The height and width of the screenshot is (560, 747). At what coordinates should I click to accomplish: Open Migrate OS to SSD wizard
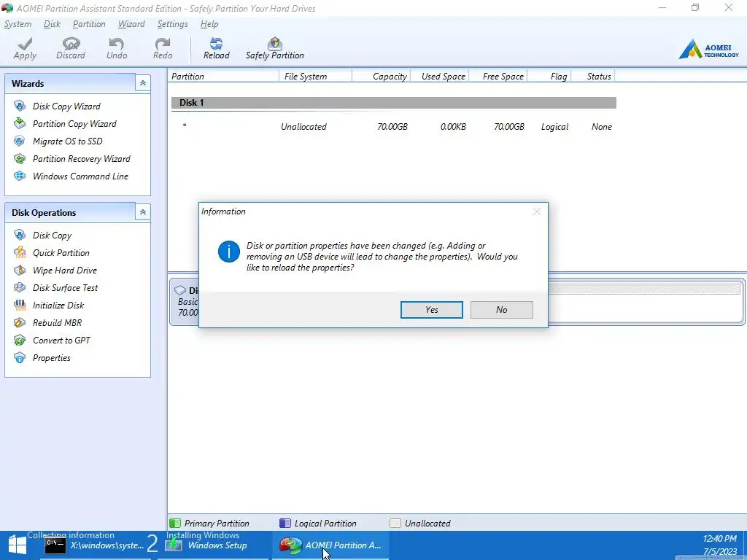(67, 141)
